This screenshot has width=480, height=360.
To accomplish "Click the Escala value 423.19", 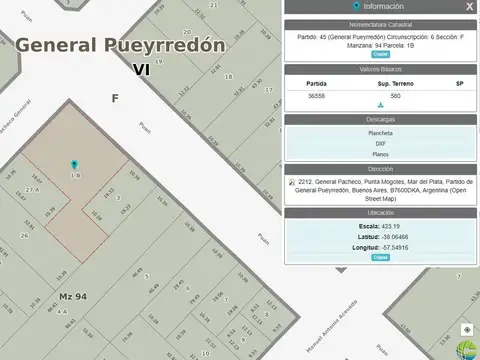I will coord(391,226).
